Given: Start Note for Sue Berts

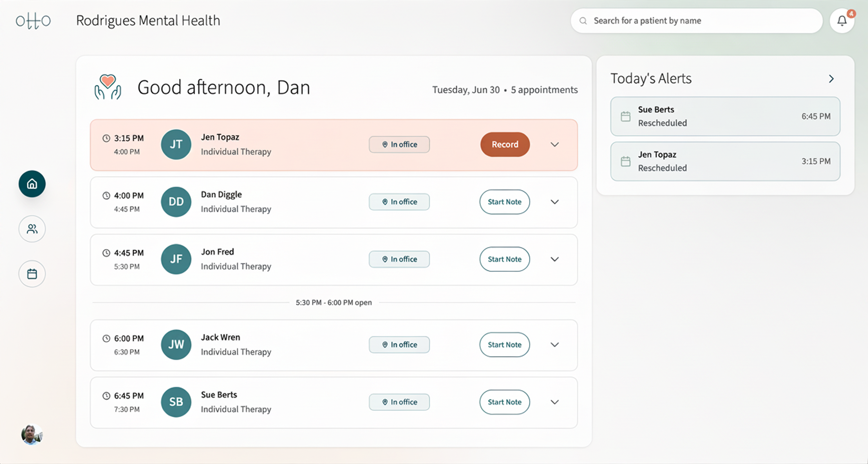Looking at the screenshot, I should click(x=504, y=402).
